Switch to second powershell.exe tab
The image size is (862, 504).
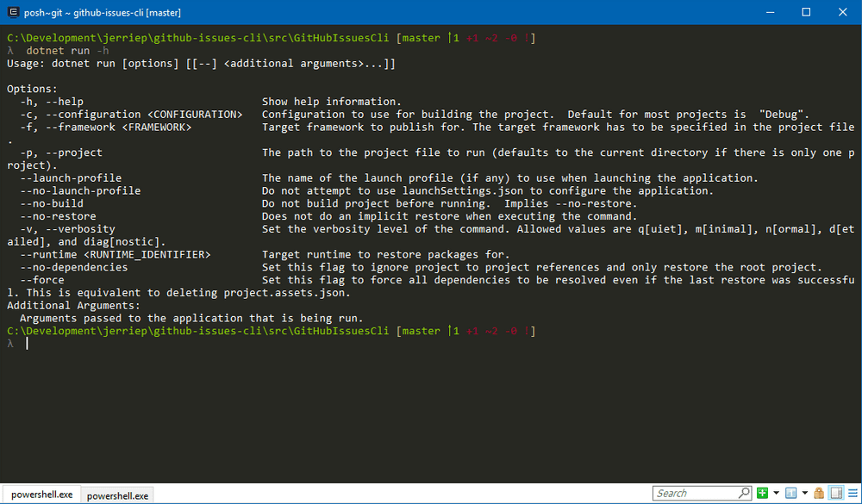point(117,495)
